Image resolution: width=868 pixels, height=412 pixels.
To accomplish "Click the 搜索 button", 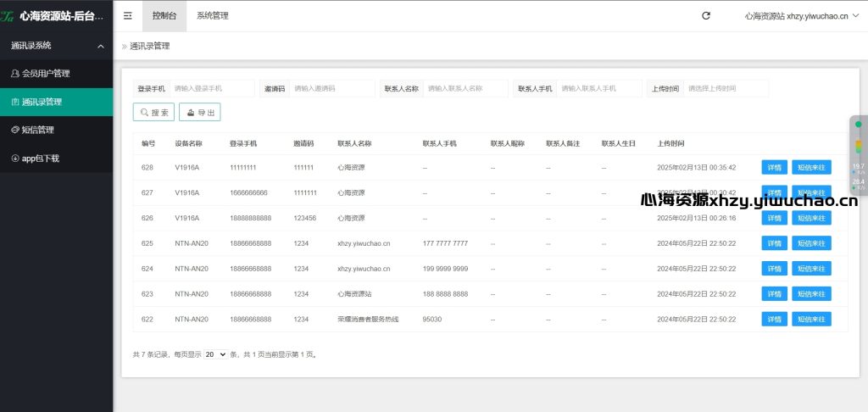I will [154, 112].
